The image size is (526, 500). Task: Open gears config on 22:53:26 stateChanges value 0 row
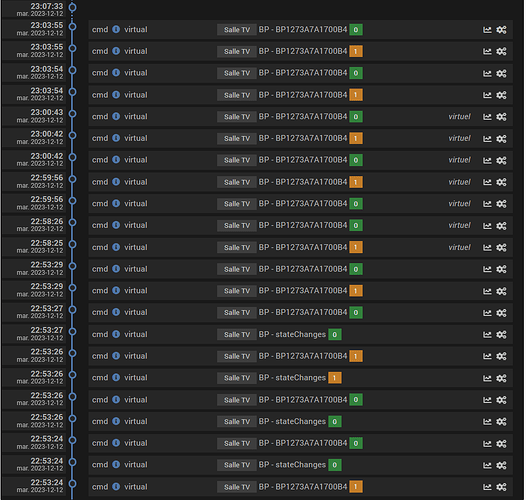point(502,422)
